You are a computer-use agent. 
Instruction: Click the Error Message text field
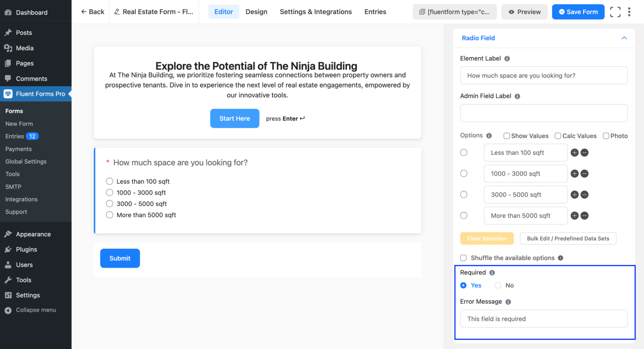point(544,318)
